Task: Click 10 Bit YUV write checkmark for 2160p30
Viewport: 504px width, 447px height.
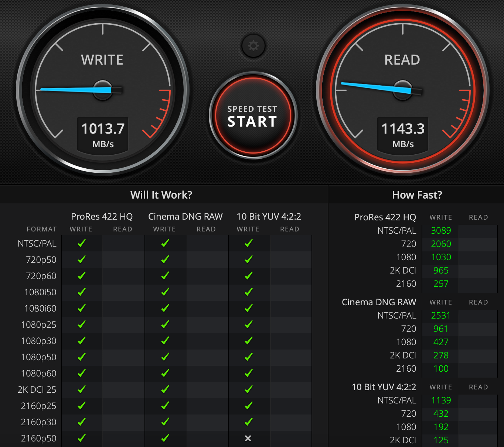Action: pos(249,422)
